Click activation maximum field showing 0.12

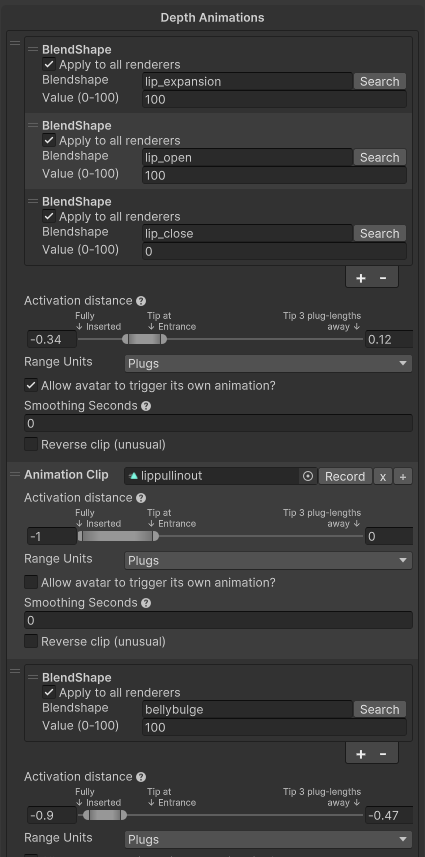(389, 339)
